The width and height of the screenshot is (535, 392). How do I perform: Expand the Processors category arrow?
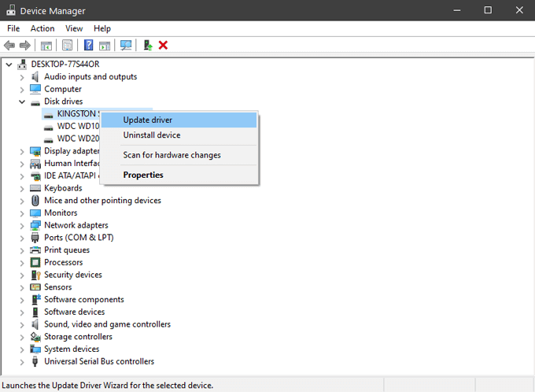[x=22, y=262]
